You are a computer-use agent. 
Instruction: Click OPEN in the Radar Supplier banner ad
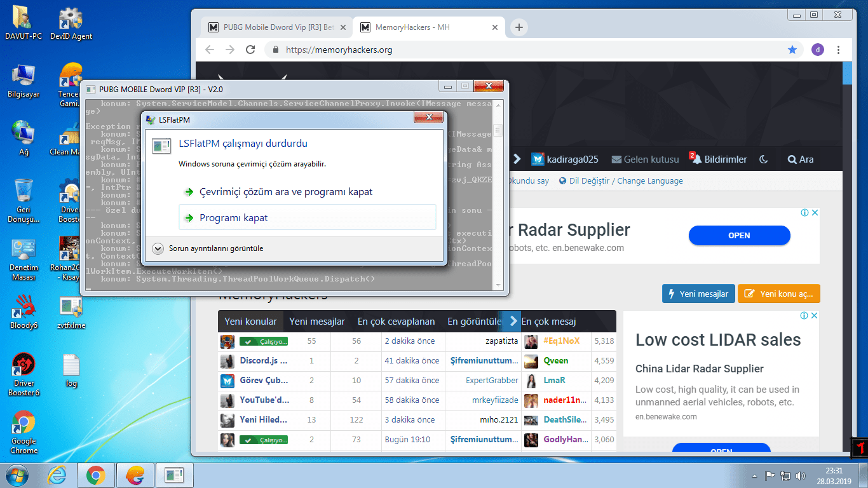point(739,235)
